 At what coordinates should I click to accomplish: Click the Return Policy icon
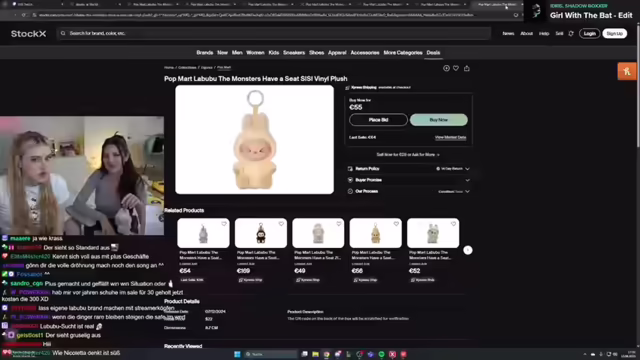coord(350,169)
